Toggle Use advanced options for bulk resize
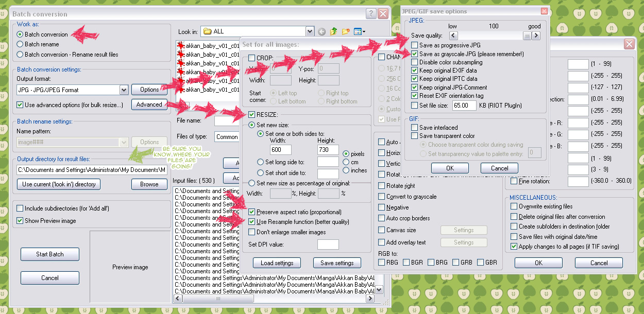Viewport: 644px width, 314px height. tap(20, 105)
